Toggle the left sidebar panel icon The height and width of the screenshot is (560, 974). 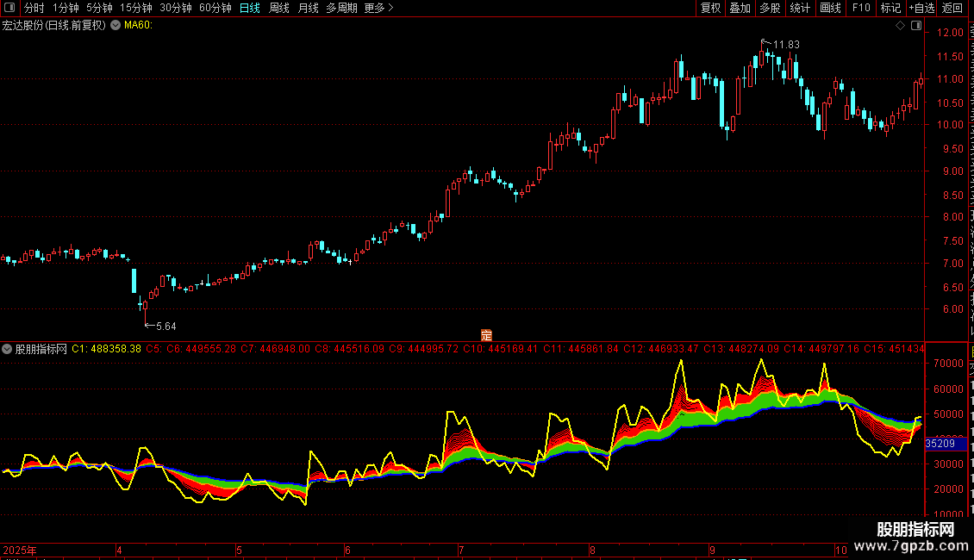(9, 8)
